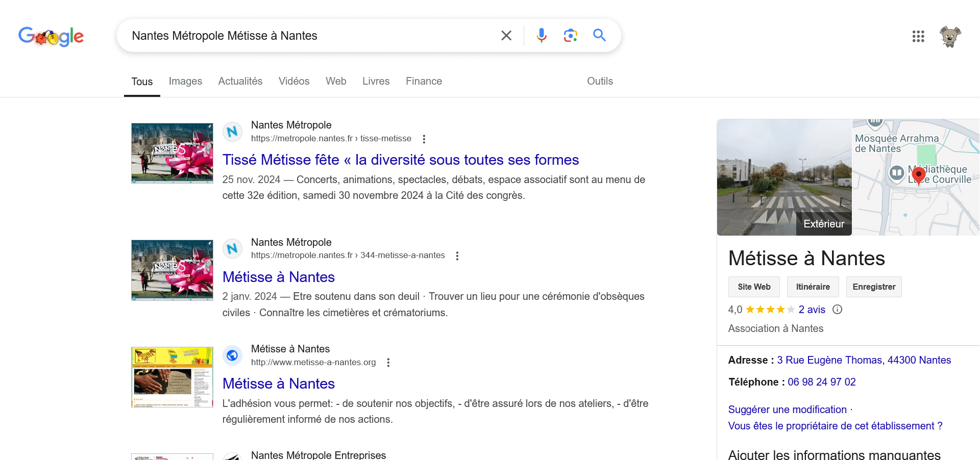Click the Mosquée Arrahma de Nantes map label
This screenshot has width=980, height=460.
[x=897, y=143]
